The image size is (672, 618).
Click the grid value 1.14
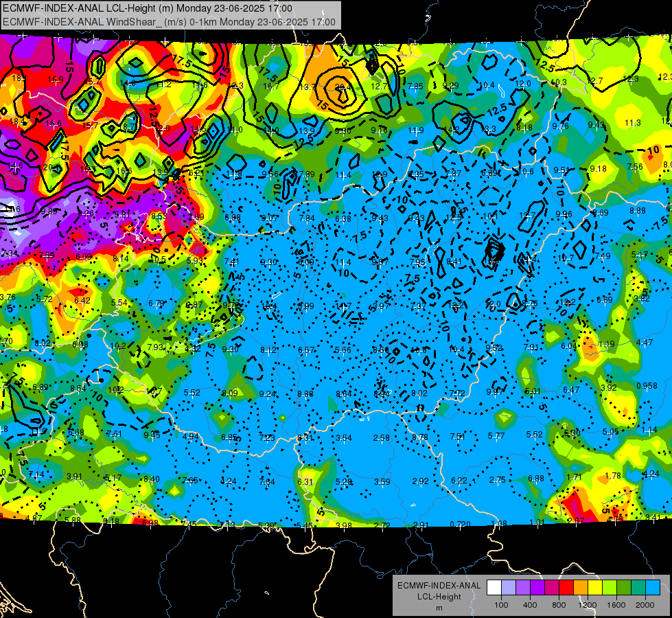[x=650, y=430]
